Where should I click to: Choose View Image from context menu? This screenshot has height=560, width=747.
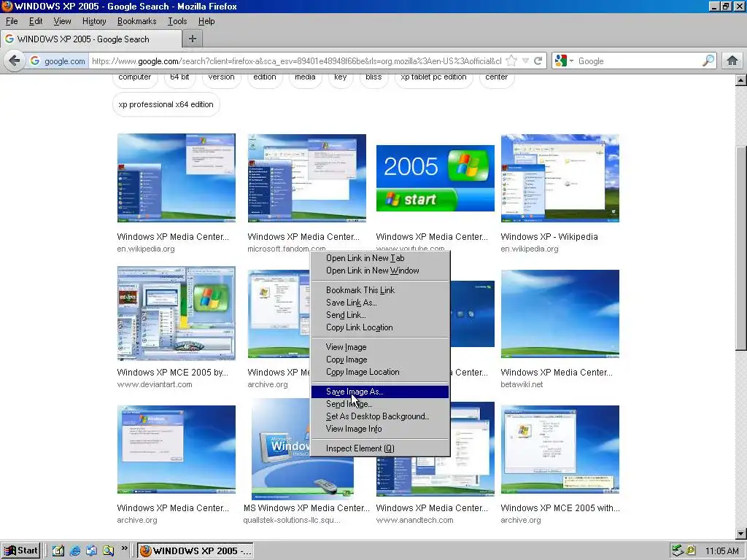pos(379,347)
